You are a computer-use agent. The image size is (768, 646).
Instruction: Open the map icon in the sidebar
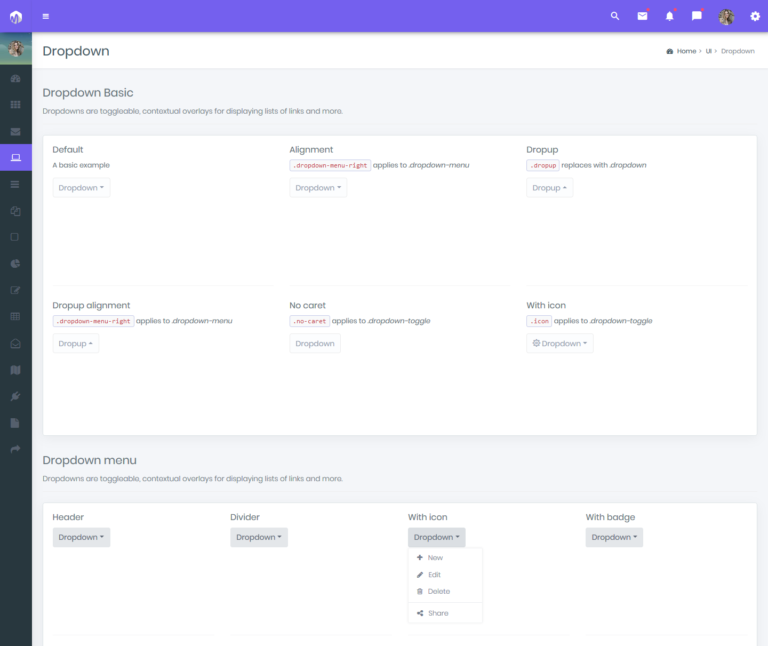[x=16, y=370]
